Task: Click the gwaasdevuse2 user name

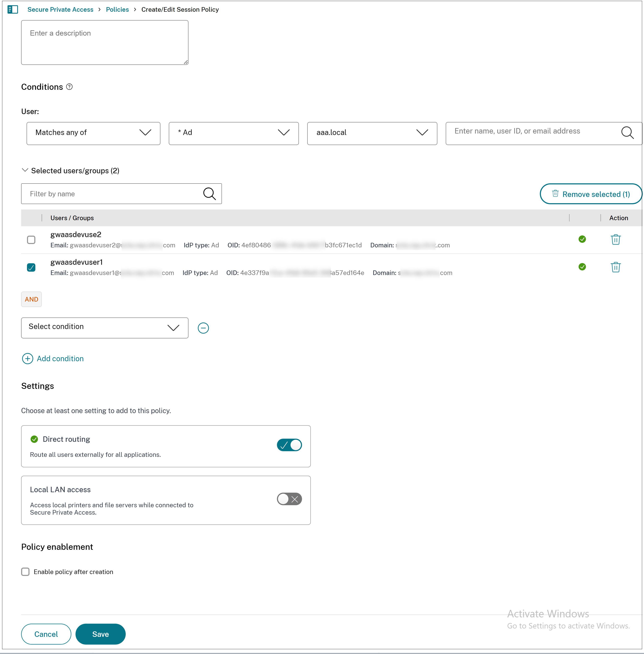Action: click(x=76, y=234)
